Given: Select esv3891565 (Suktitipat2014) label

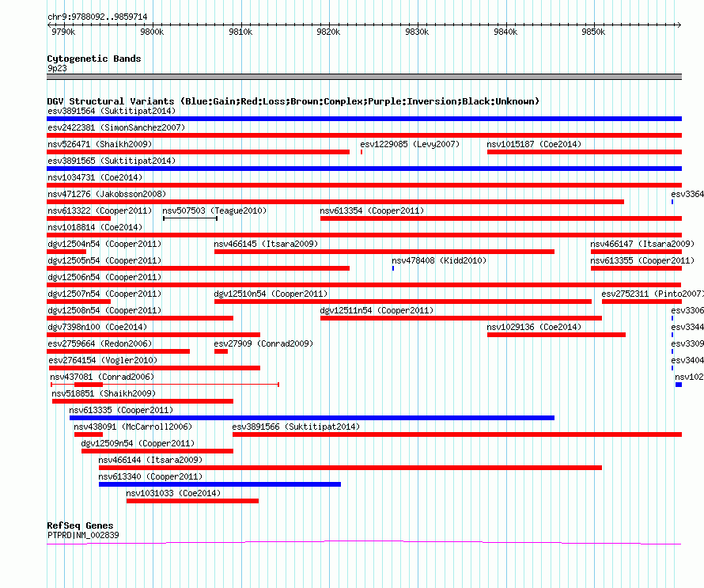Looking at the screenshot, I should coord(112,161).
